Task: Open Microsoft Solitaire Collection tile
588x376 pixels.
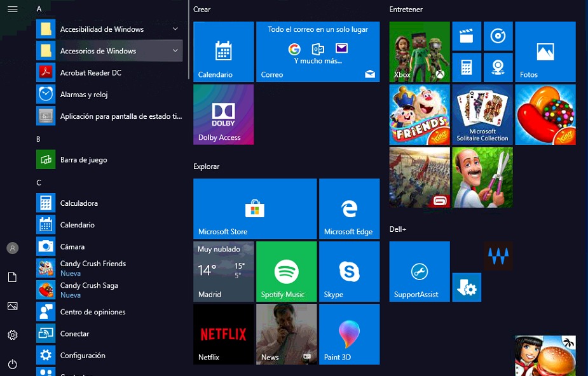Action: (482, 114)
